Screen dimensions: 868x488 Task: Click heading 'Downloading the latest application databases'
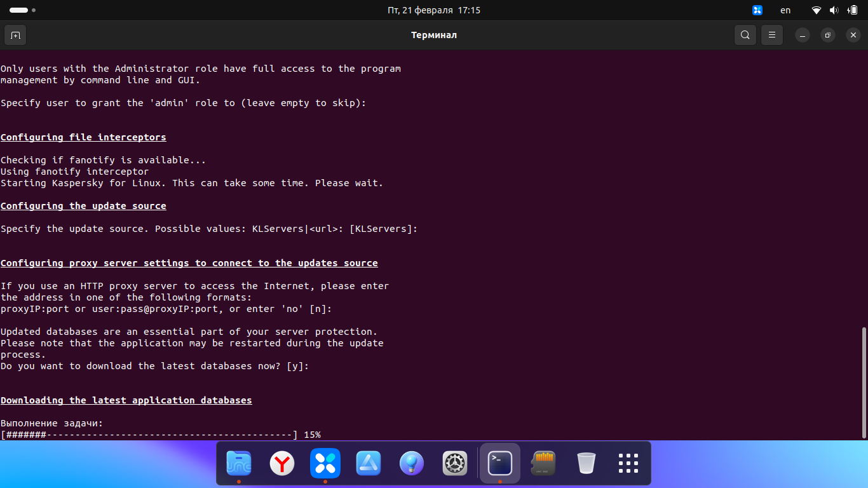tap(126, 400)
